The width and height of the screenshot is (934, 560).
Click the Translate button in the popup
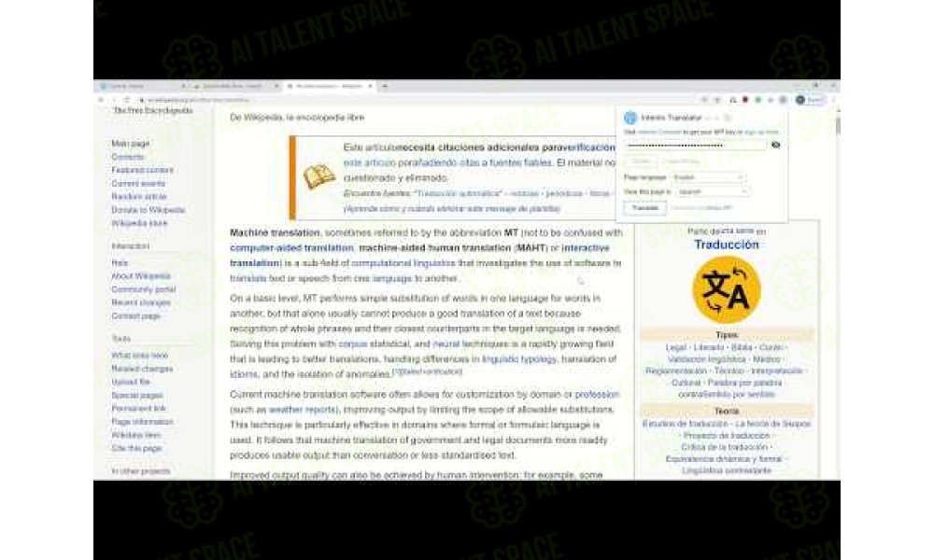coord(645,208)
